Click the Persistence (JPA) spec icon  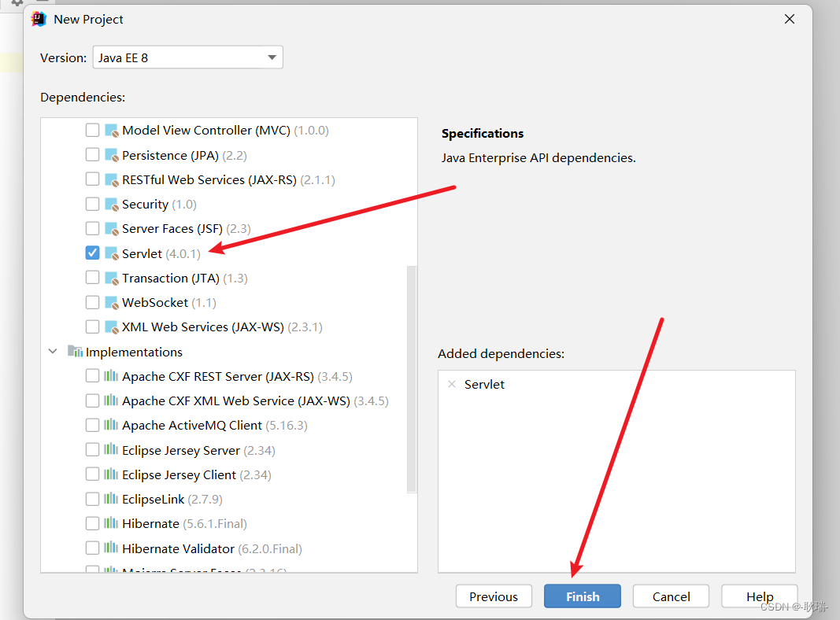pos(112,155)
